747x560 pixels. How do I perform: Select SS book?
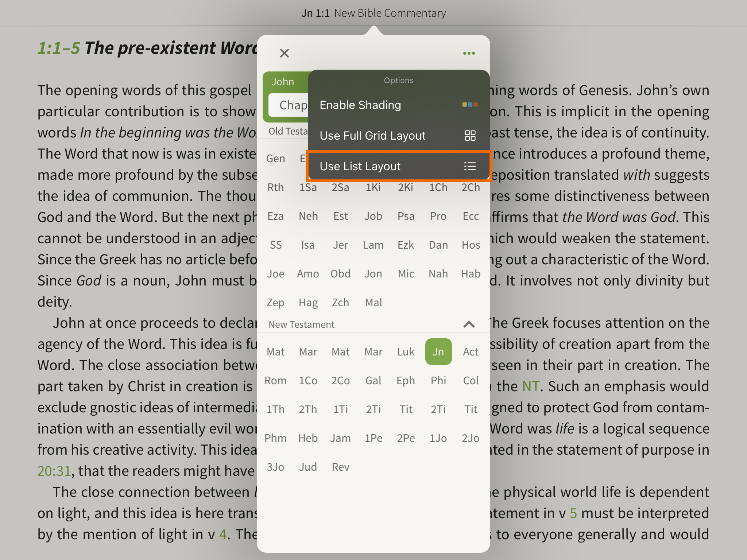(275, 245)
